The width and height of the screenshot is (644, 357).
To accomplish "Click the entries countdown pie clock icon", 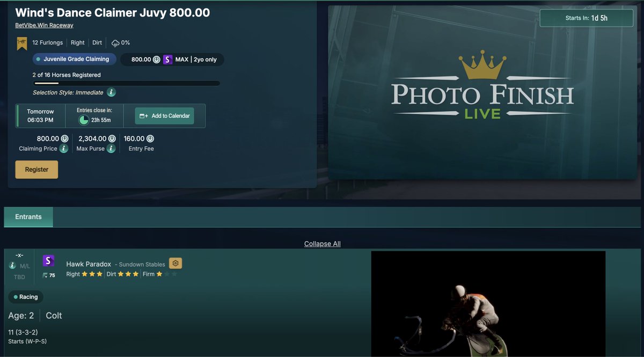I will (x=84, y=120).
